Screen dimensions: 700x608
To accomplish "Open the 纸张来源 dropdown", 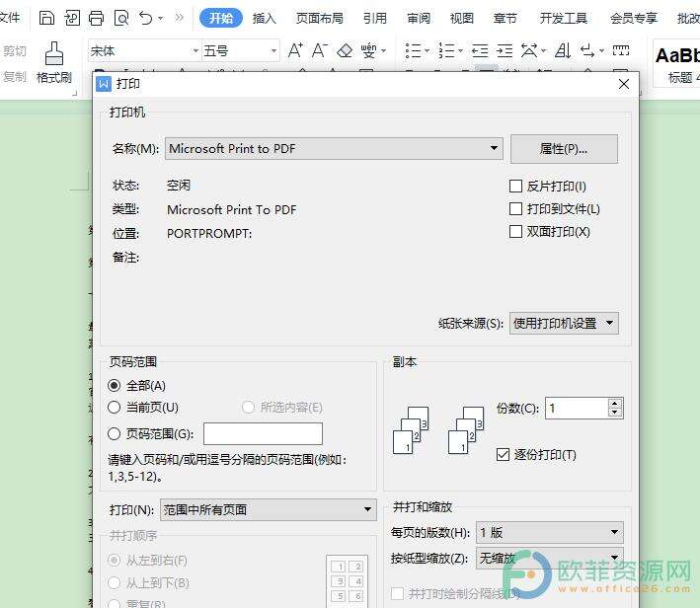I will pos(564,323).
